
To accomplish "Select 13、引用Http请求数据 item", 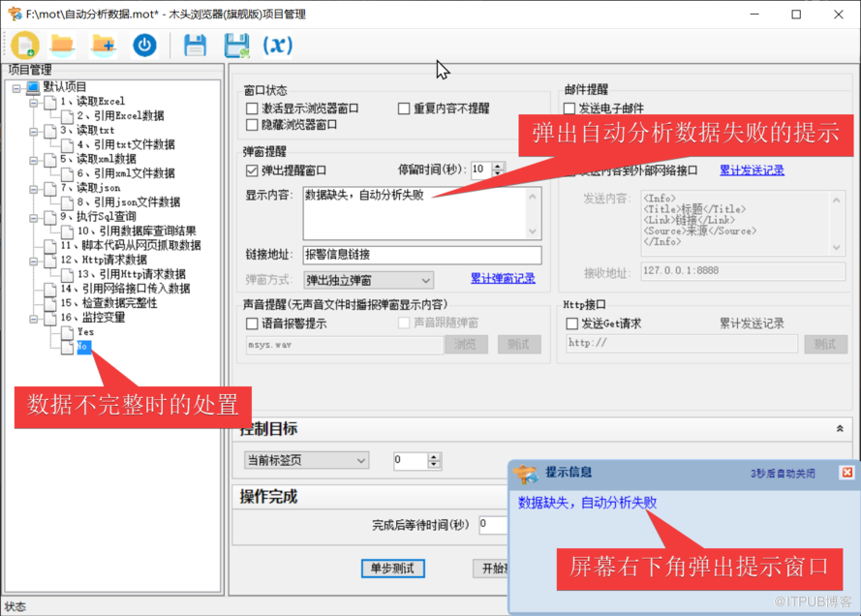I will point(132,274).
